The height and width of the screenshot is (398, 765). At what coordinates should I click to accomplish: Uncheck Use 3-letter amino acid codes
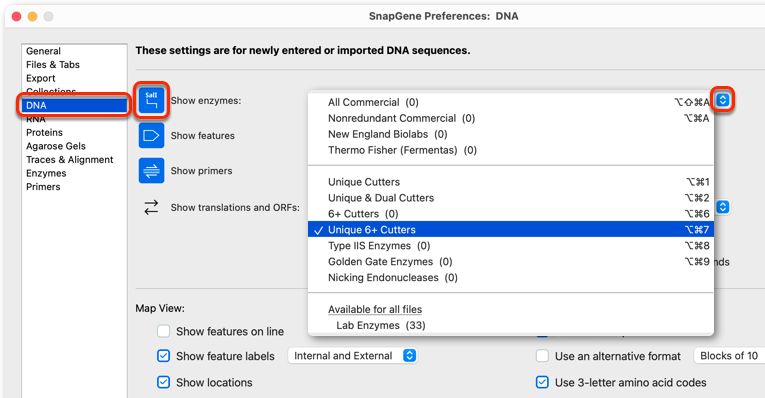pos(542,382)
